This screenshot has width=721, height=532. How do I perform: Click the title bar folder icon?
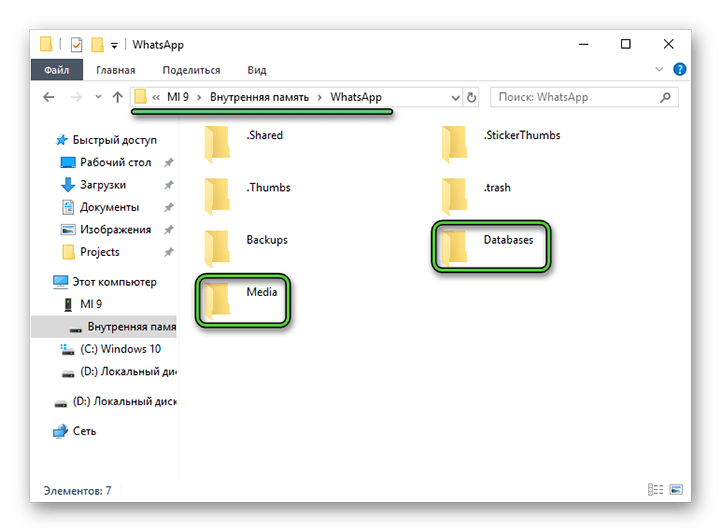46,45
